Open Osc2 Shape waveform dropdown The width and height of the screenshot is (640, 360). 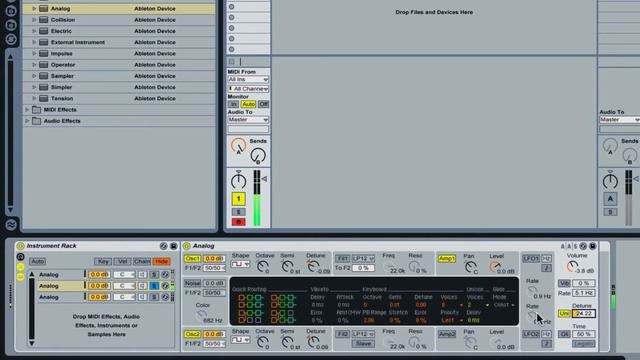pyautogui.click(x=240, y=340)
